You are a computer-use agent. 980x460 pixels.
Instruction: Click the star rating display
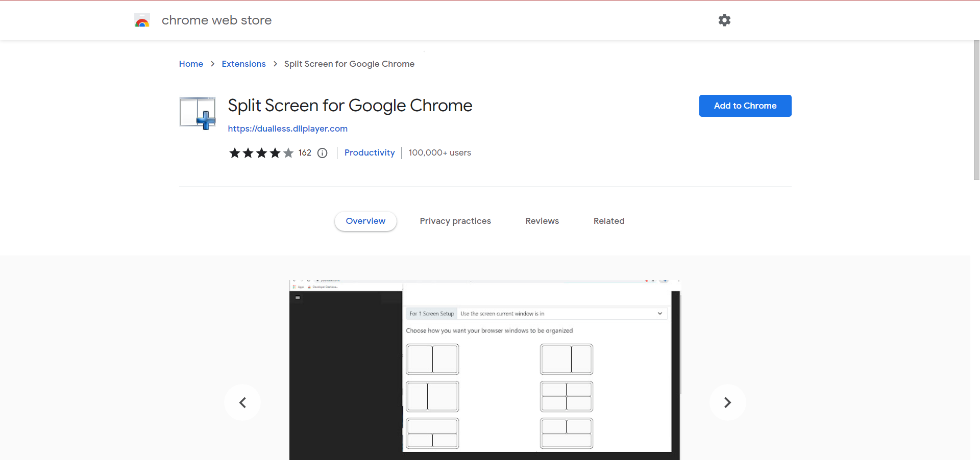(x=261, y=153)
